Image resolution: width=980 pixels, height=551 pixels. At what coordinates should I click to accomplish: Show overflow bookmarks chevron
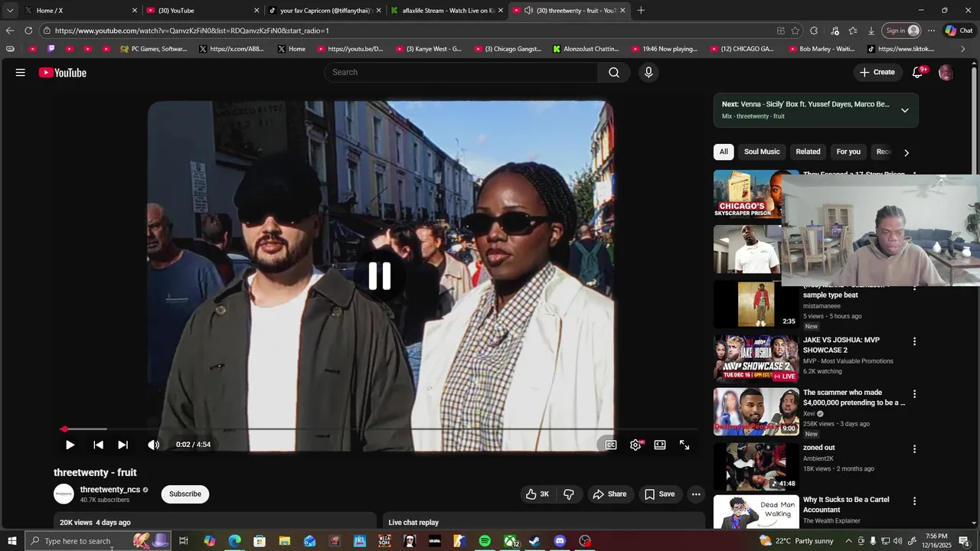963,49
